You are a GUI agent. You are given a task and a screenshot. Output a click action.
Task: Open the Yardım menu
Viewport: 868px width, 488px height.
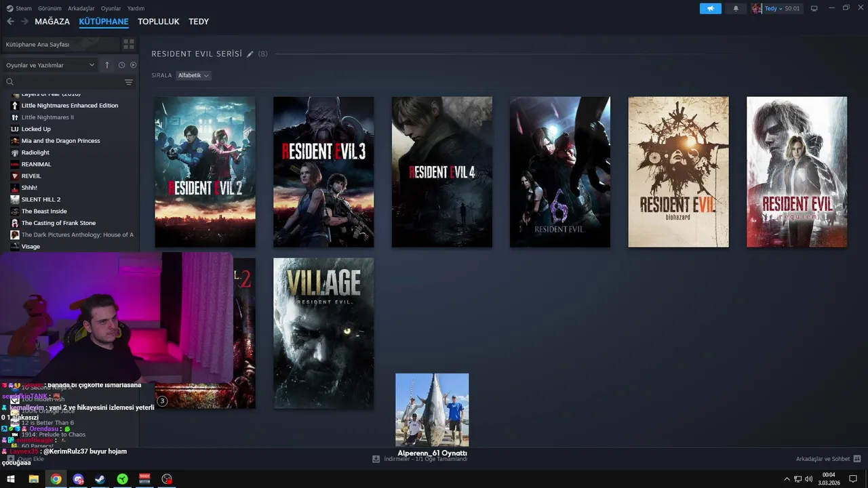click(136, 8)
